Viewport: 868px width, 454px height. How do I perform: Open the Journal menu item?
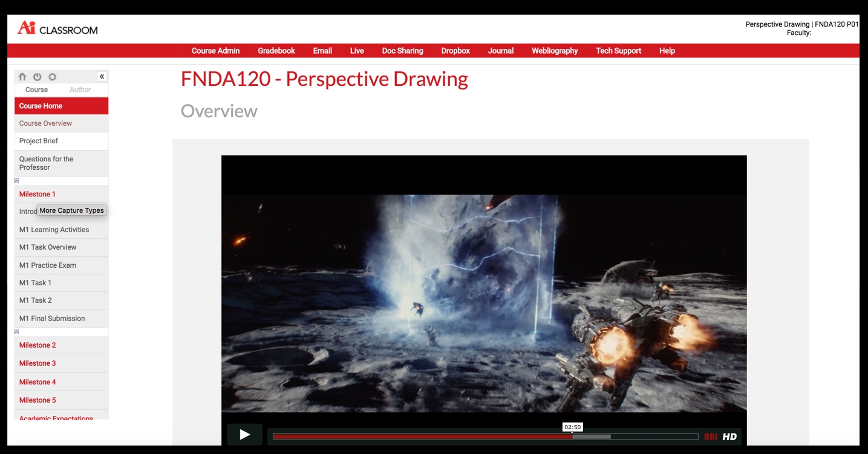click(501, 51)
